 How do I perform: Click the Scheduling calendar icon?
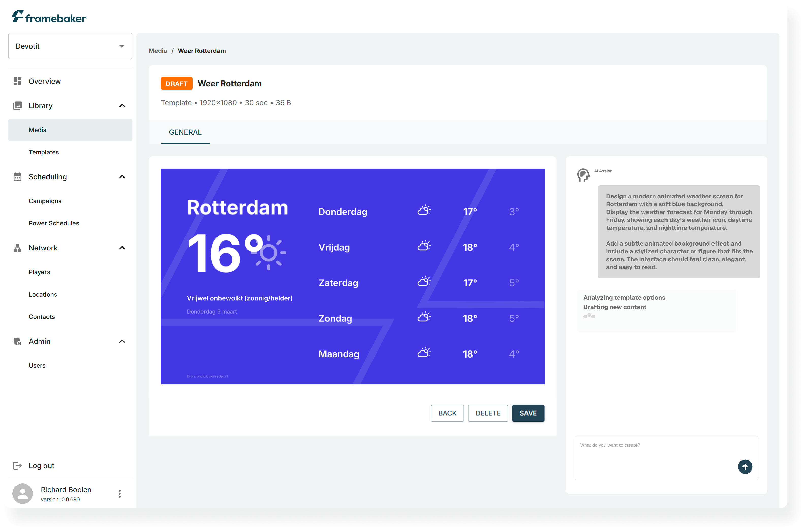click(x=17, y=177)
